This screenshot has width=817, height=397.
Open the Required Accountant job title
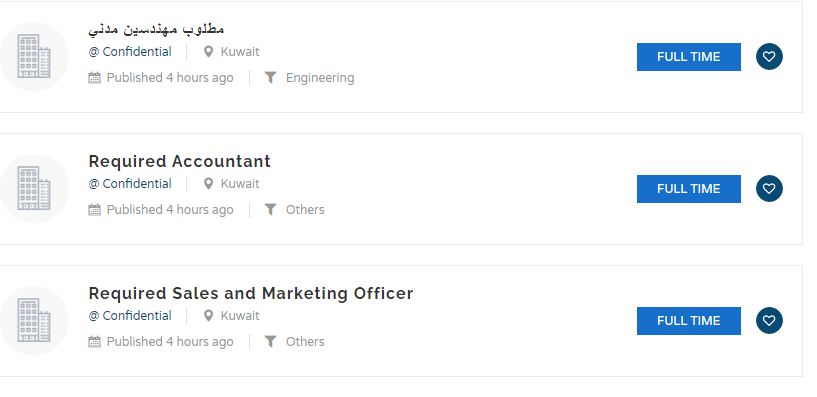tap(180, 162)
